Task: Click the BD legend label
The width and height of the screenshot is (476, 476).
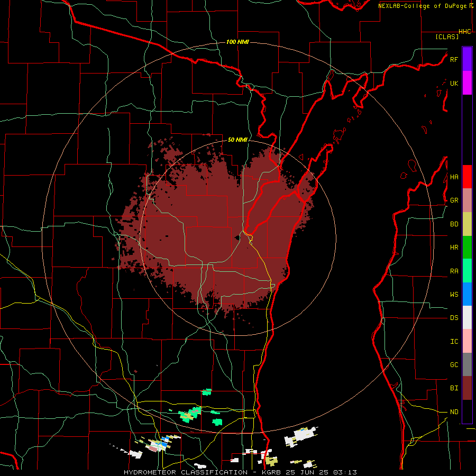Action: [x=454, y=224]
